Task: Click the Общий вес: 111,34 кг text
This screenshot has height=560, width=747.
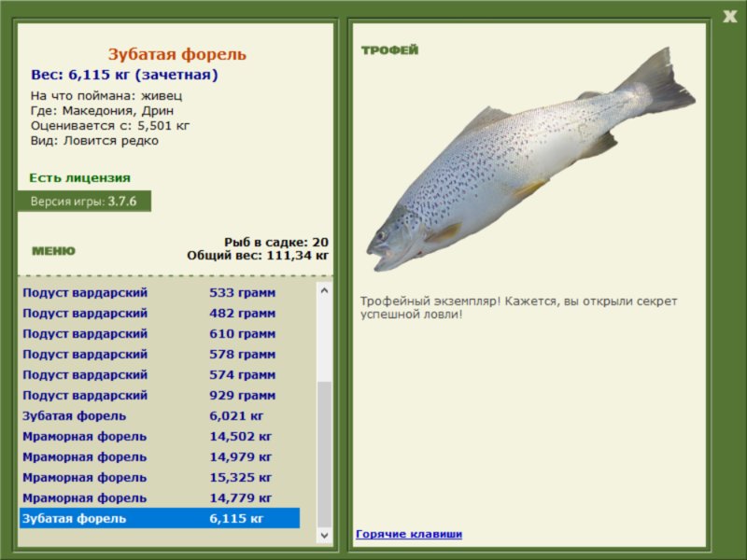Action: click(258, 255)
